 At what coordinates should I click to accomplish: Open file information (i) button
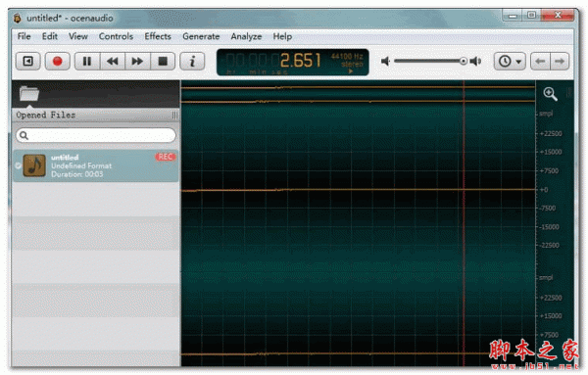point(192,61)
